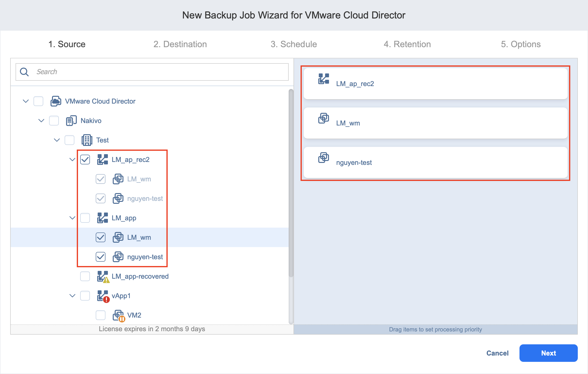Viewport: 588px width, 374px height.
Task: Click paused VM2 virtual machine icon
Action: (x=118, y=315)
